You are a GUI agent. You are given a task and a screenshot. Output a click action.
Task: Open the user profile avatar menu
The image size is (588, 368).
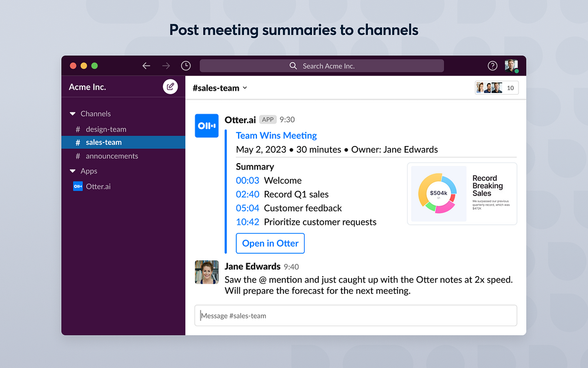[511, 66]
